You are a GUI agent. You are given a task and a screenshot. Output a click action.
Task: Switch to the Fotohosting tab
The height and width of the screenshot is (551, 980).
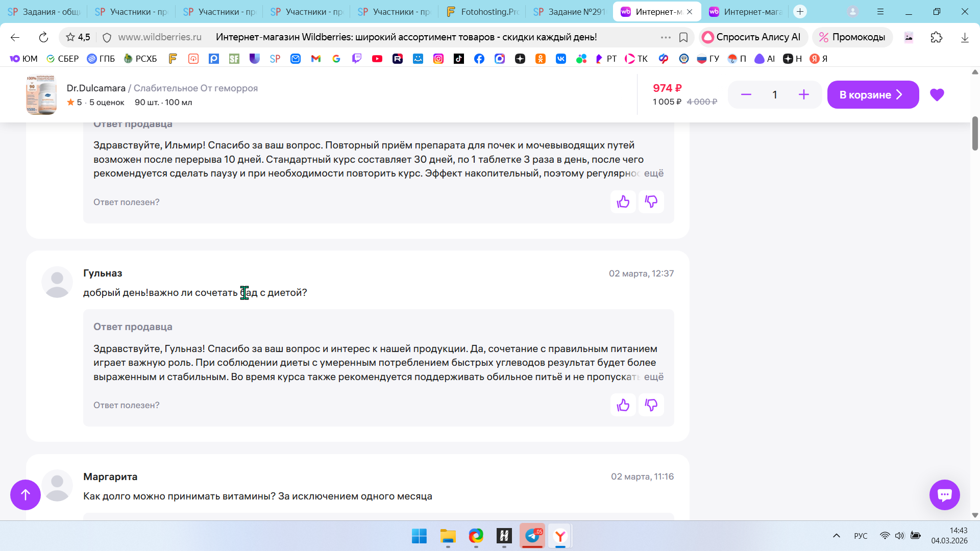481,12
